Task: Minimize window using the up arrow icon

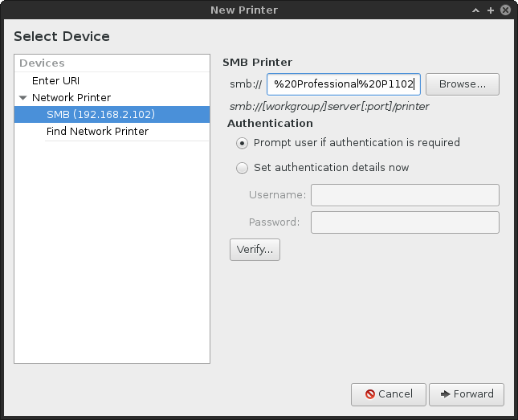Action: pyautogui.click(x=477, y=10)
